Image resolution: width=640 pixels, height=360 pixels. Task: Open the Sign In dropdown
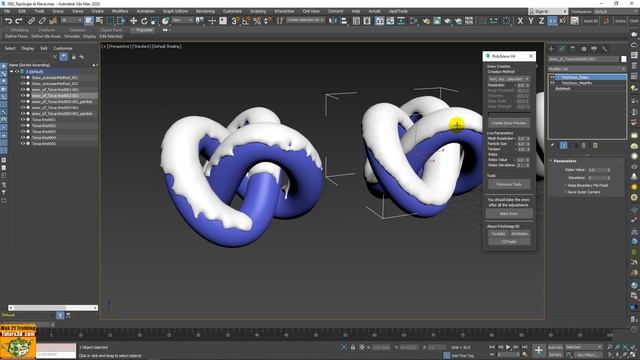pyautogui.click(x=548, y=11)
